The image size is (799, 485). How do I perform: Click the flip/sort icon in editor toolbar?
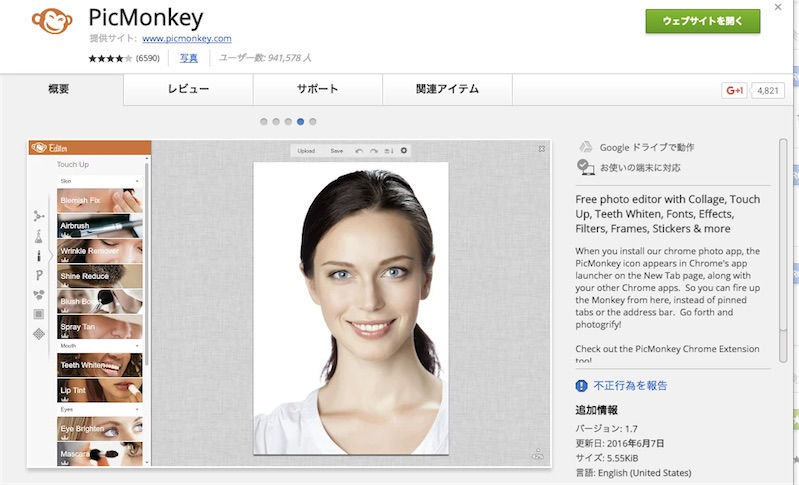(389, 151)
